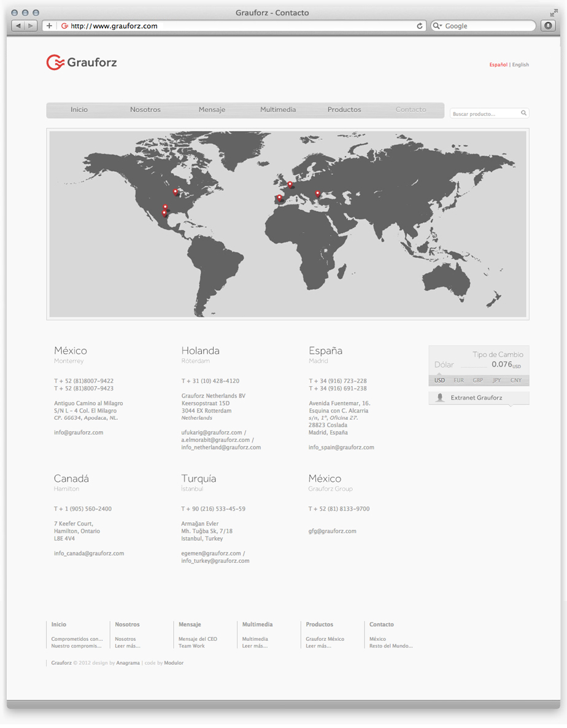Click the Canada map pin
The width and height of the screenshot is (567, 728).
(175, 192)
